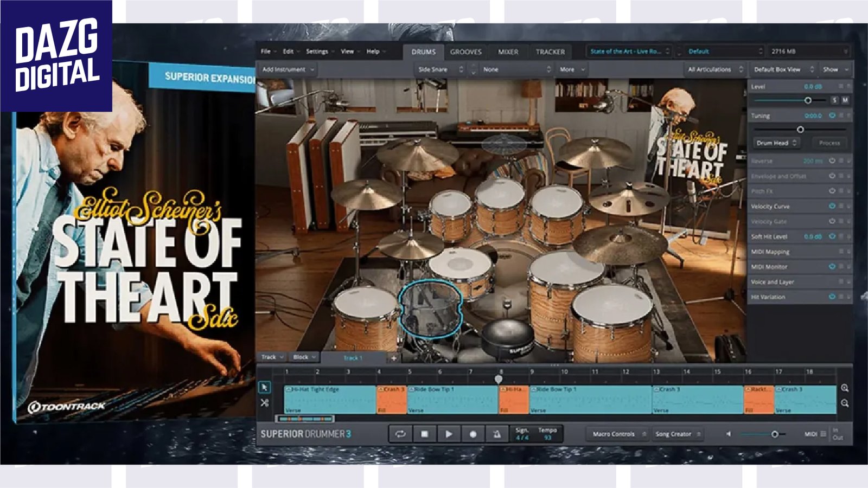Open the Edit menu

pyautogui.click(x=290, y=52)
